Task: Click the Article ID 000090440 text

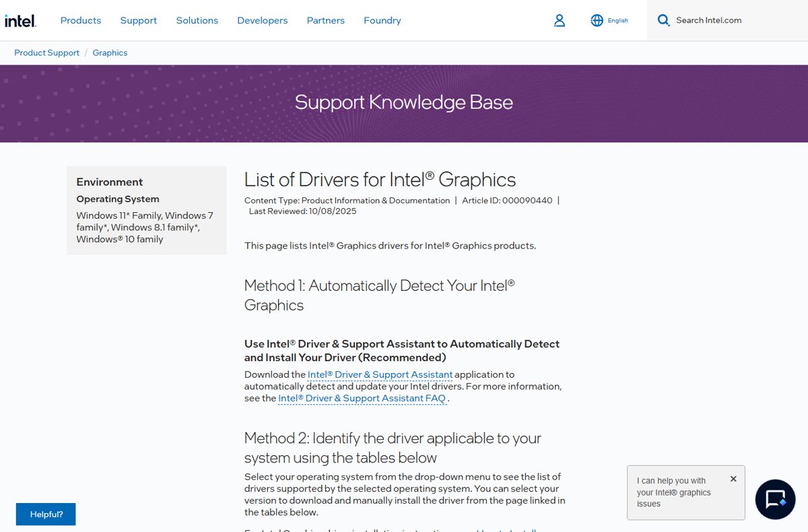Action: pyautogui.click(x=507, y=200)
